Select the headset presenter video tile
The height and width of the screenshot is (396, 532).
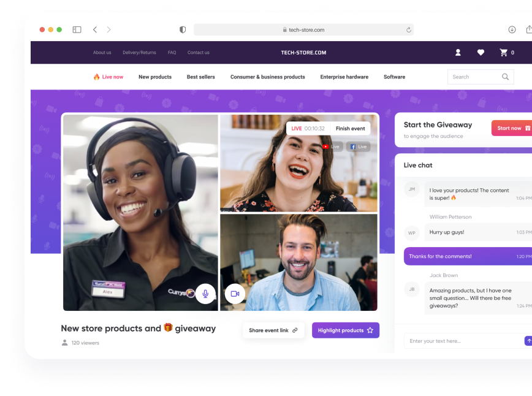pos(140,213)
